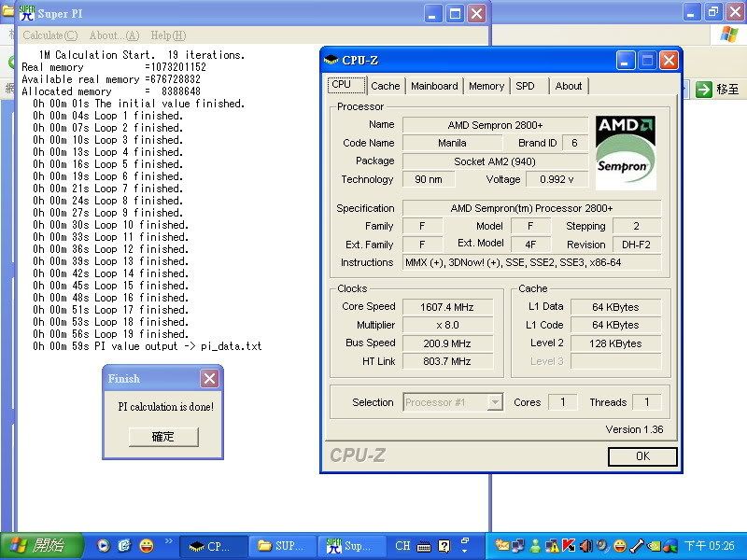Click the Package value Socket AM2 (940)
747x560 pixels.
click(x=495, y=161)
